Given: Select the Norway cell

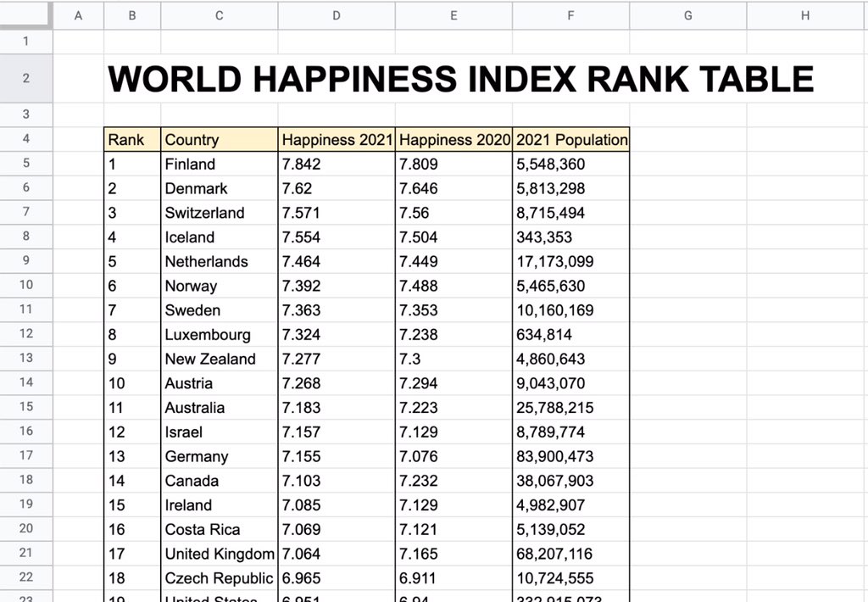Looking at the screenshot, I should pos(220,286).
